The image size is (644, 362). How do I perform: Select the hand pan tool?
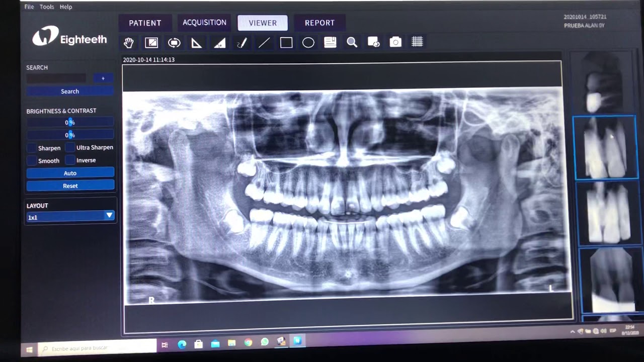point(129,43)
